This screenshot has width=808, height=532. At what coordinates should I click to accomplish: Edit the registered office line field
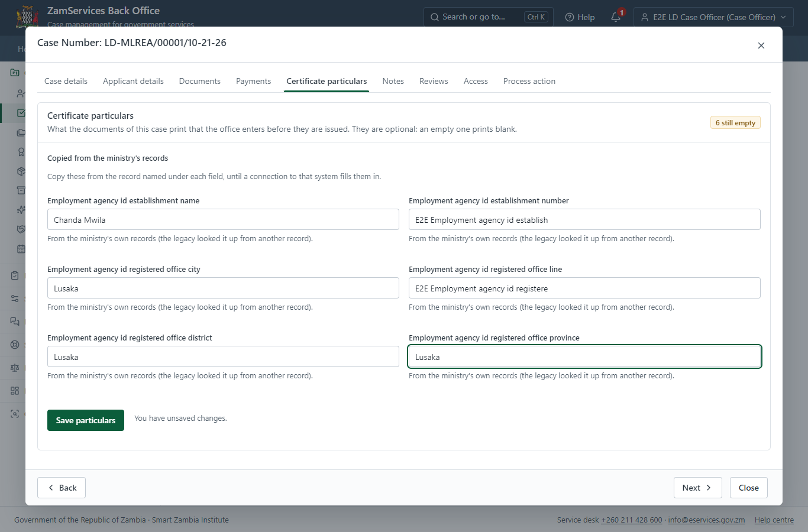584,288
